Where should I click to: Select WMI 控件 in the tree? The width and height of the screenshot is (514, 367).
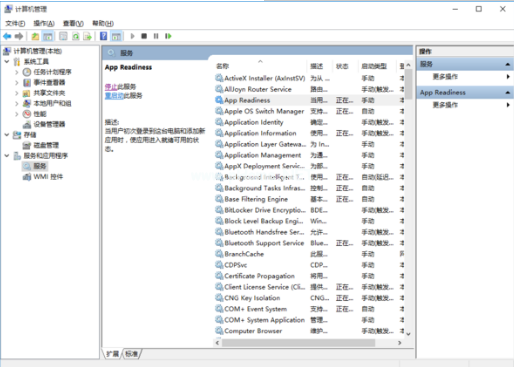pyautogui.click(x=48, y=177)
